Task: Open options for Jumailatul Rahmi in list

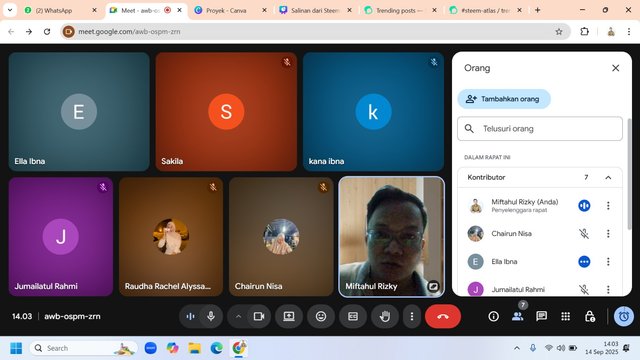Action: [x=608, y=289]
